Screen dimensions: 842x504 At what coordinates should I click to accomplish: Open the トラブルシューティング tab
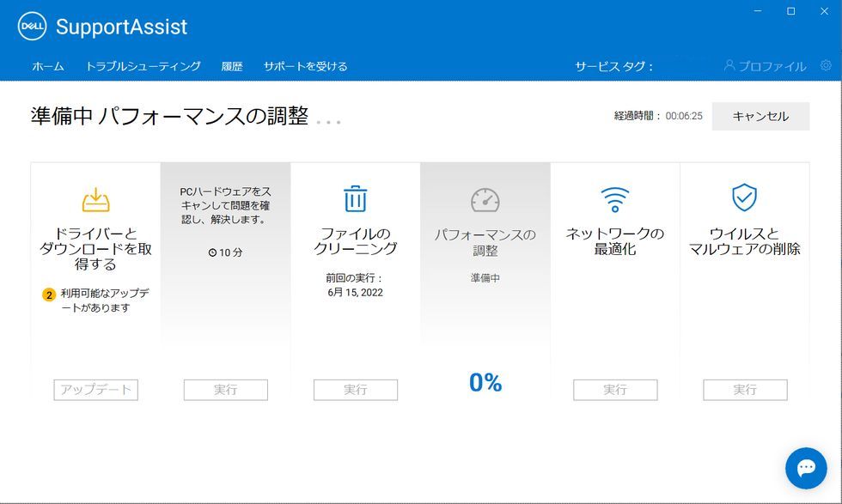(143, 66)
